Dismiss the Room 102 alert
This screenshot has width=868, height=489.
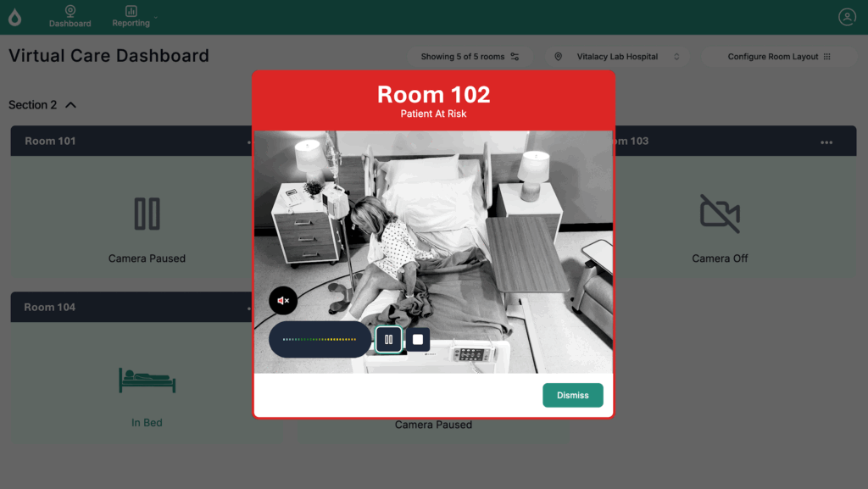click(x=572, y=395)
